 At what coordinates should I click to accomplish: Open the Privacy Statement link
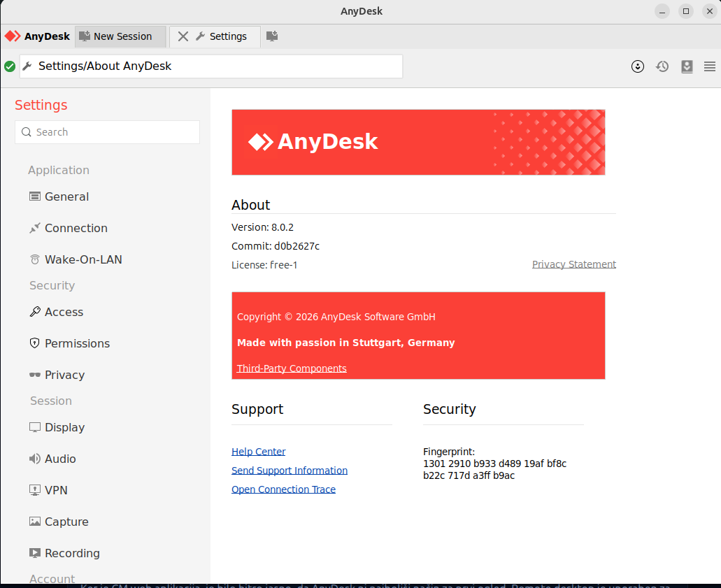tap(574, 264)
